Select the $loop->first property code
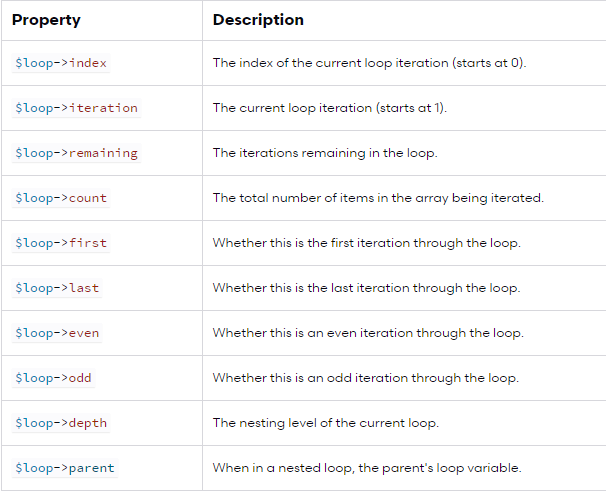Image resolution: width=606 pixels, height=492 pixels. click(x=61, y=243)
